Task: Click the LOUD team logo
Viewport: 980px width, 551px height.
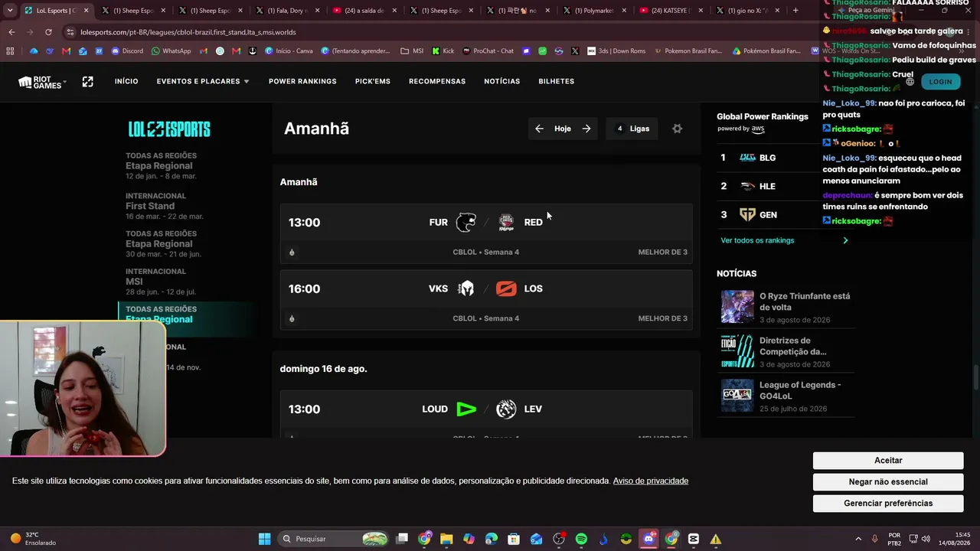Action: tap(466, 409)
